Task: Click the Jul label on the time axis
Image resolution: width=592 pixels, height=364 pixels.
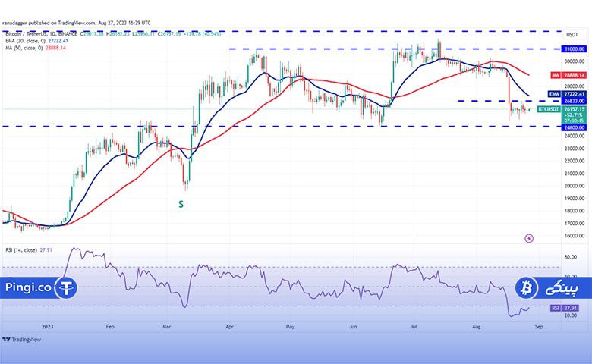Action: coord(414,327)
